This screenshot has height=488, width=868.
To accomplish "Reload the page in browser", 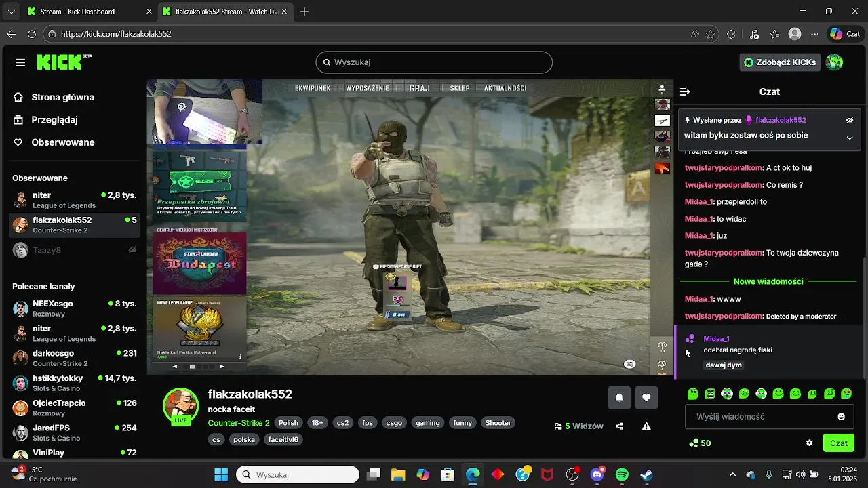I will [x=32, y=34].
